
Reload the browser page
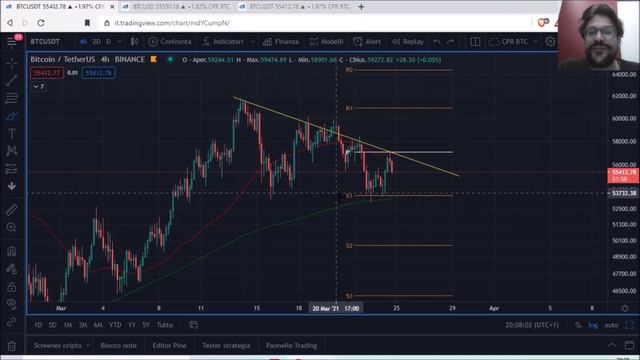click(x=41, y=23)
